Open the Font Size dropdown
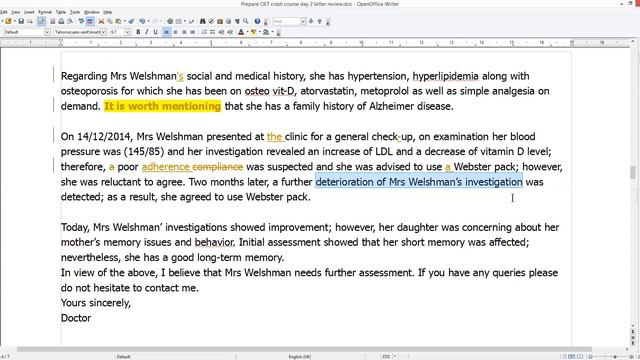This screenshot has width=640, height=360. 127,32
